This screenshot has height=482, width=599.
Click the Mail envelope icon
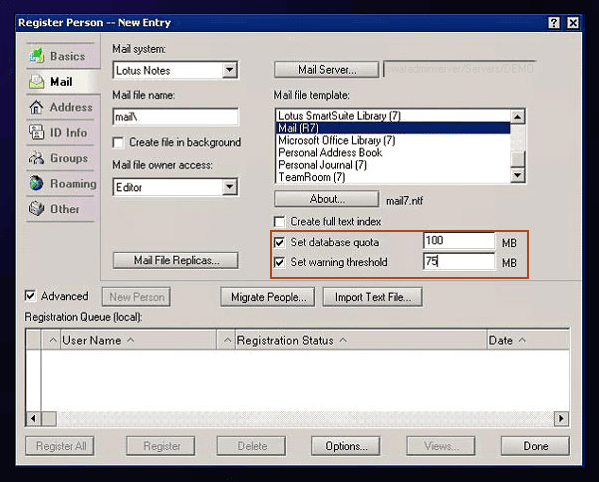(x=37, y=81)
